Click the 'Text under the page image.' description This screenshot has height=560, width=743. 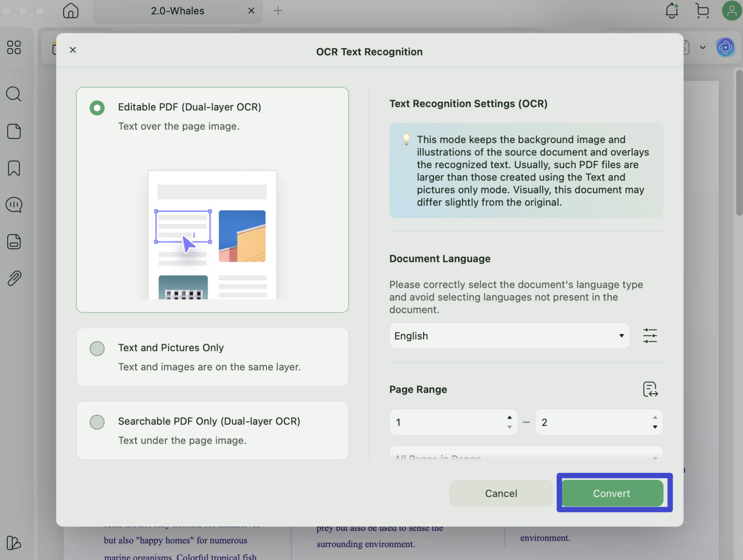tap(182, 440)
